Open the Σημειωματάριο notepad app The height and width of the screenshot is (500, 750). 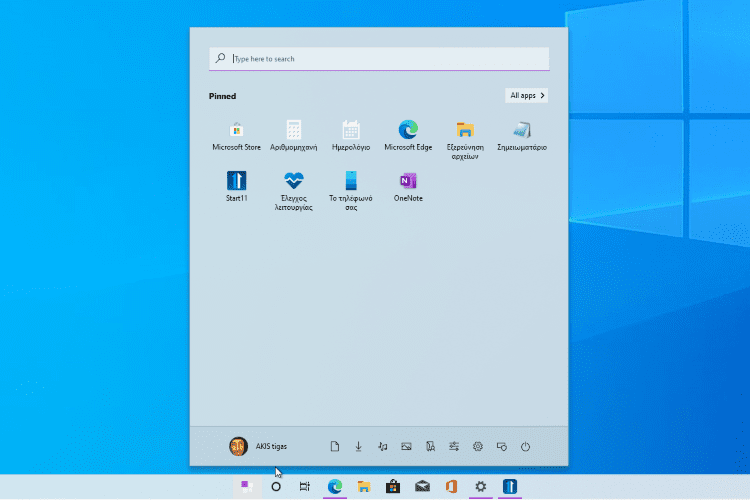522,136
